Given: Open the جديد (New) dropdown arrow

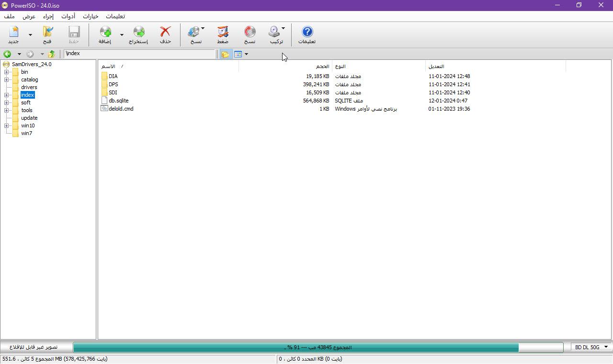Looking at the screenshot, I should (31, 35).
